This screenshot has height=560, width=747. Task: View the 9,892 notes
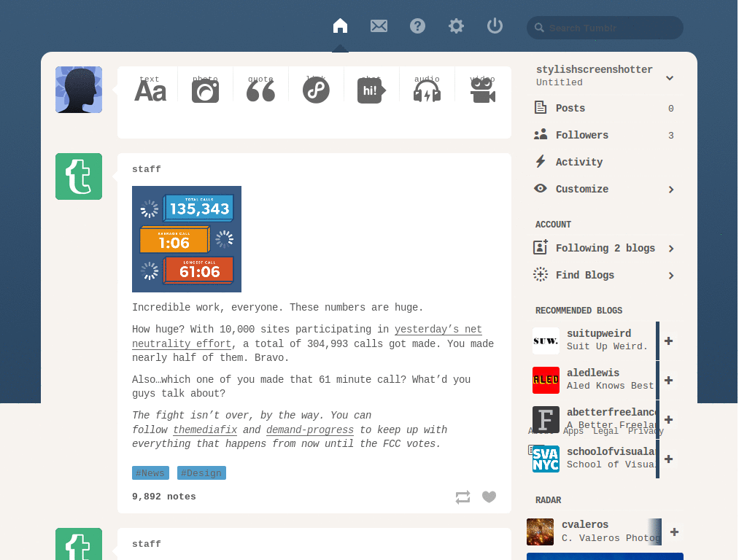pyautogui.click(x=164, y=496)
